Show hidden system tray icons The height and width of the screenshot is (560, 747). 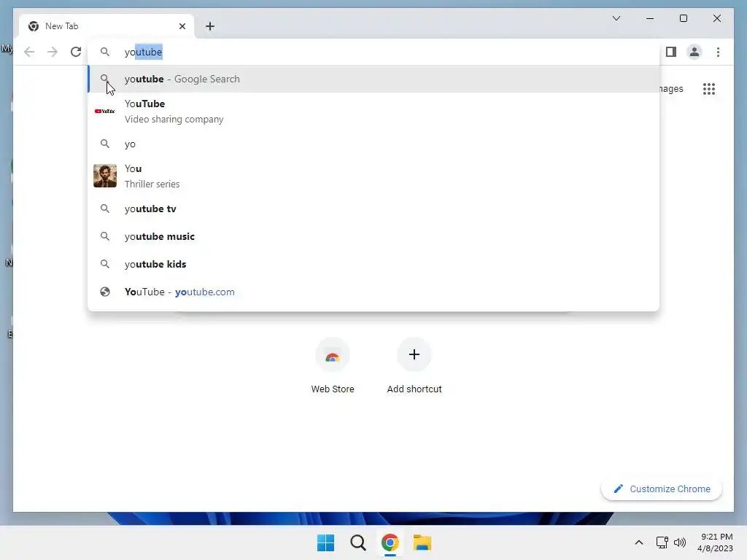pos(639,542)
